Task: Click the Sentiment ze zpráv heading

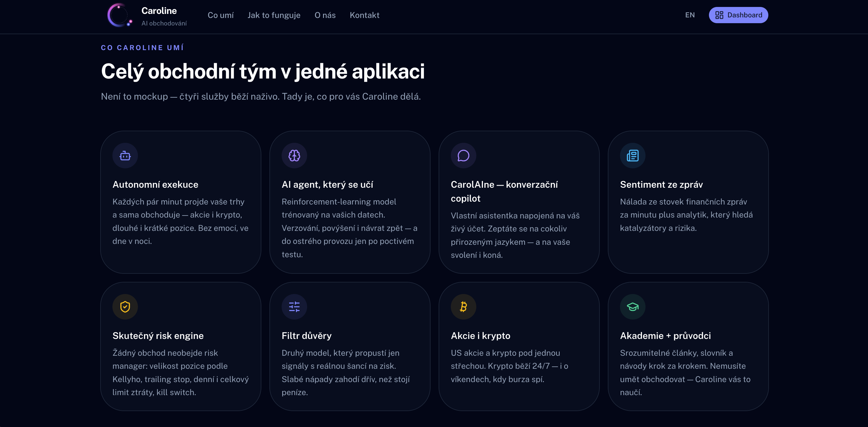Action: tap(661, 185)
